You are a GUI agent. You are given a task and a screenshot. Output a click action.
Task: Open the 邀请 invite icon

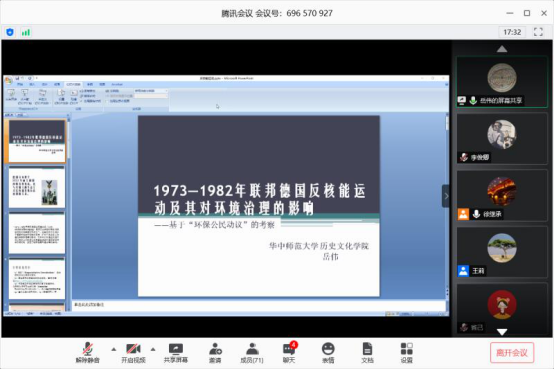215,352
